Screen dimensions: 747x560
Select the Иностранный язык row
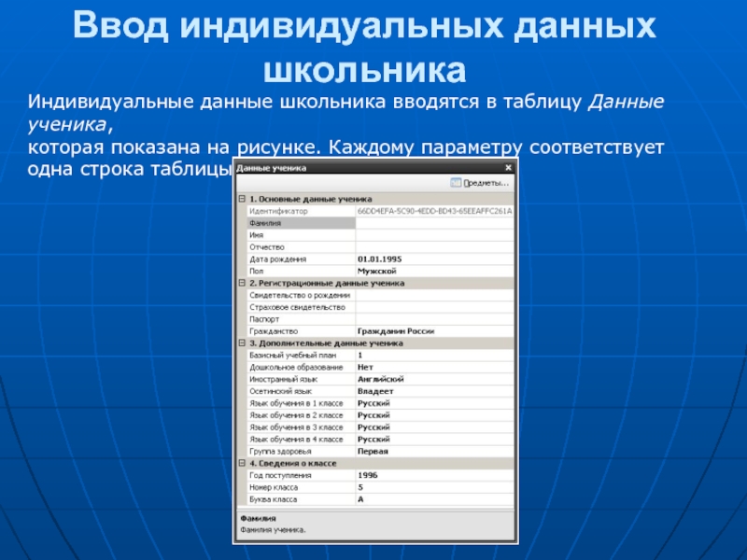pyautogui.click(x=284, y=379)
